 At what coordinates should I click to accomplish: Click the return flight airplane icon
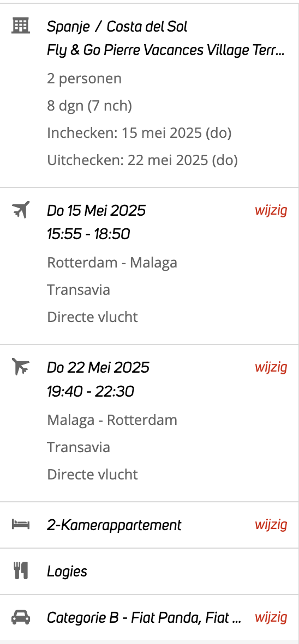(x=21, y=366)
